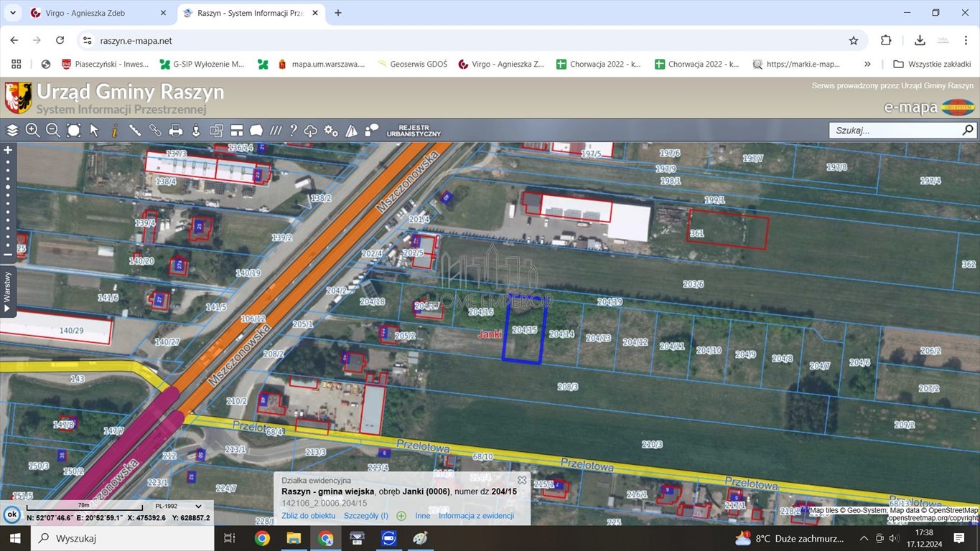Open the Szczegóły (I) link

click(x=366, y=515)
